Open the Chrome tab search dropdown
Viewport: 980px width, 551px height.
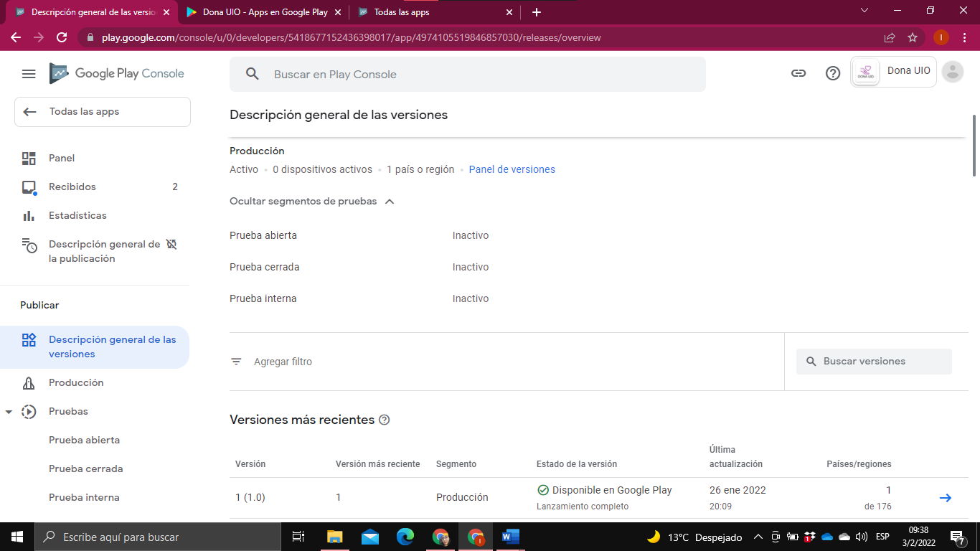(x=864, y=11)
